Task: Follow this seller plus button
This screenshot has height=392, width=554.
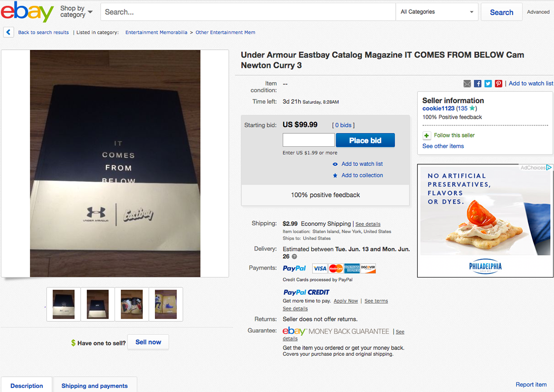Action: [x=427, y=136]
